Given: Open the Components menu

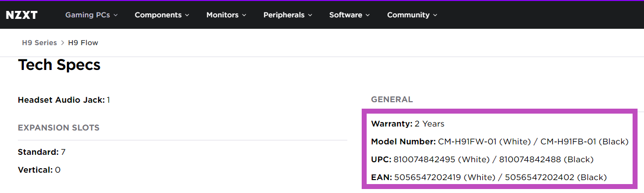Looking at the screenshot, I should coord(162,15).
